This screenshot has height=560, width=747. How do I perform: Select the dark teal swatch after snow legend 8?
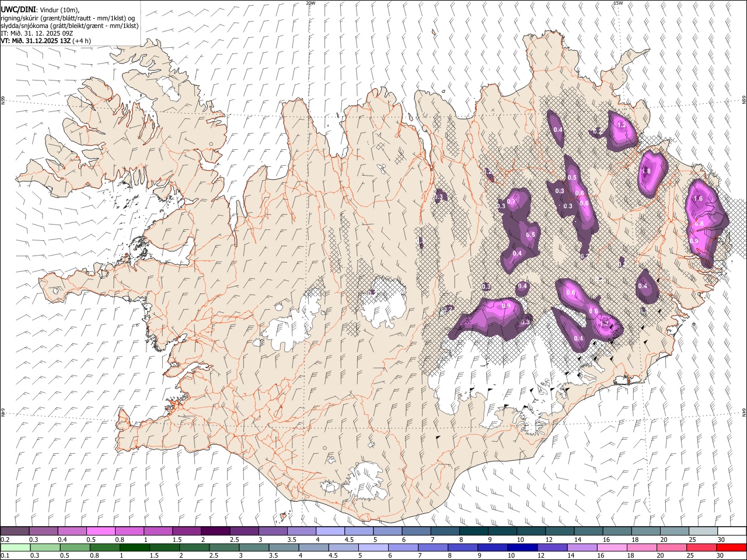[x=473, y=531]
